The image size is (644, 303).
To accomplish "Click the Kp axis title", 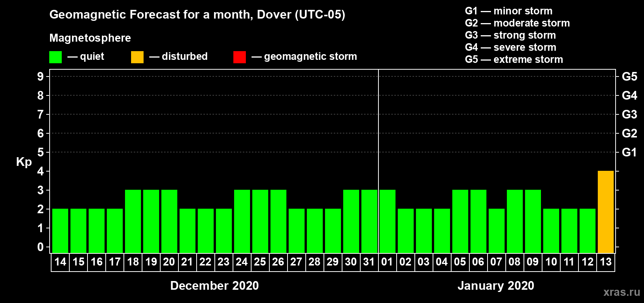I will (x=24, y=162).
